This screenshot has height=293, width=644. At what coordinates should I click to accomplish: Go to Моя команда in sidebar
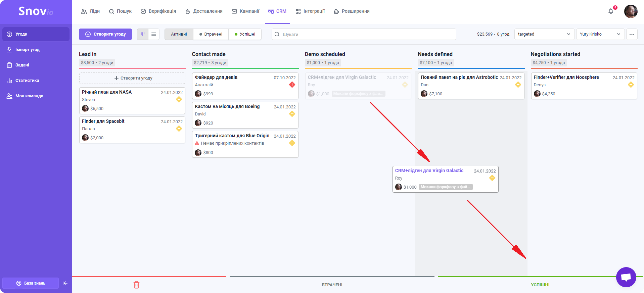(x=36, y=96)
